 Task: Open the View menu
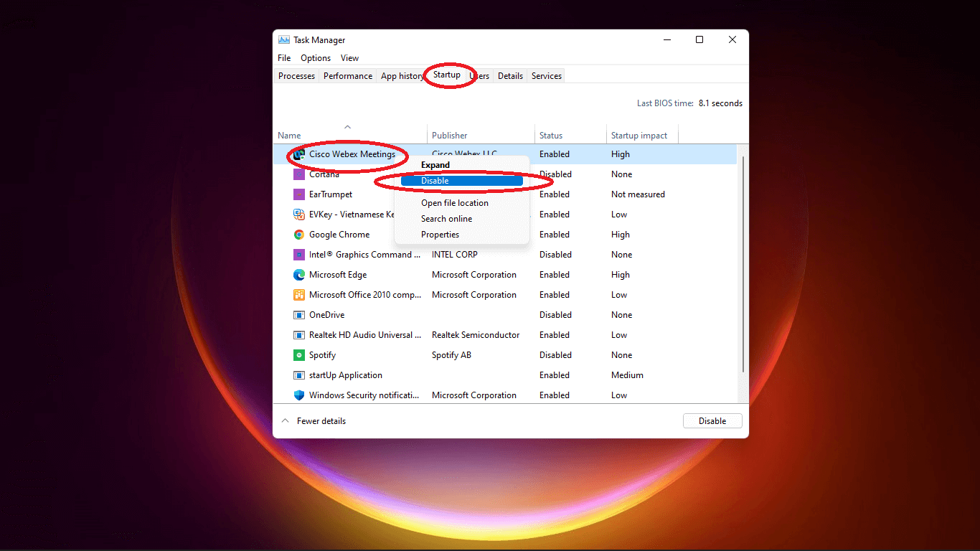(349, 58)
